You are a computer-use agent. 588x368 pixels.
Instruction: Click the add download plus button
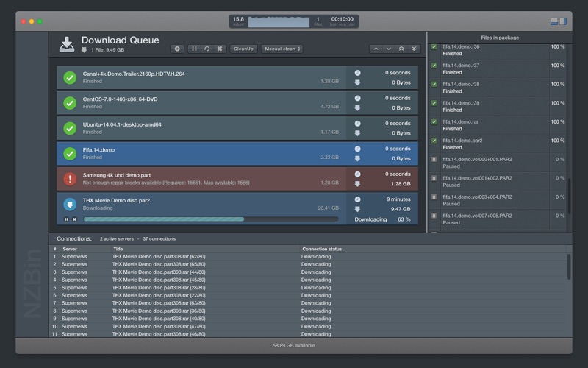[177, 49]
